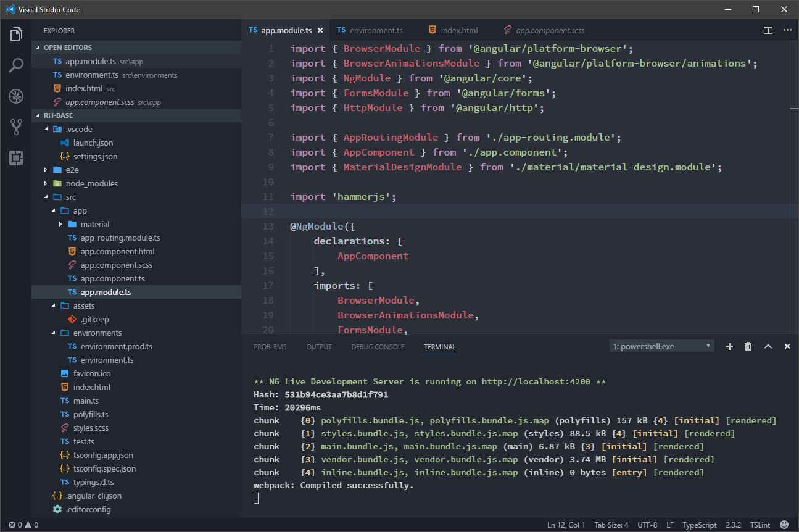Image resolution: width=799 pixels, height=532 pixels.
Task: Place cursor on empty line 12 in editor
Action: 515,211
